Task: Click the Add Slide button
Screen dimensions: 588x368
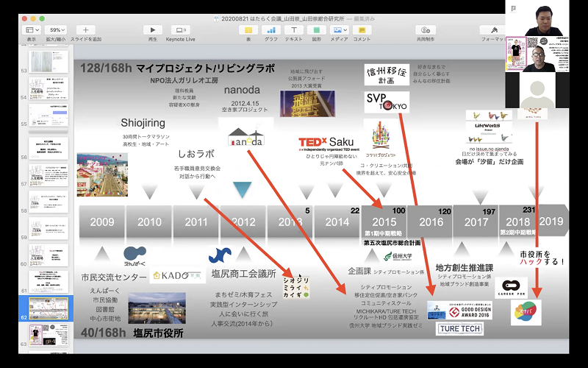Action: point(86,29)
